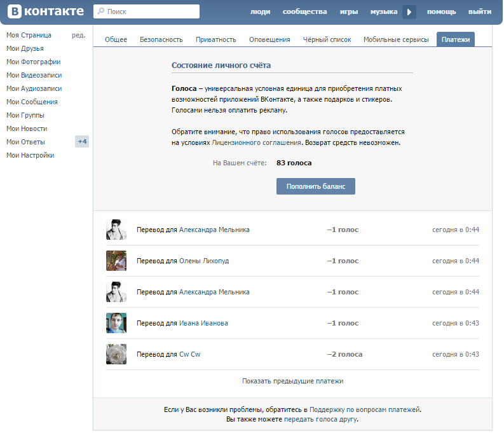This screenshot has width=504, height=433.
Task: Open Мои Друзья in sidebar
Action: [x=25, y=48]
